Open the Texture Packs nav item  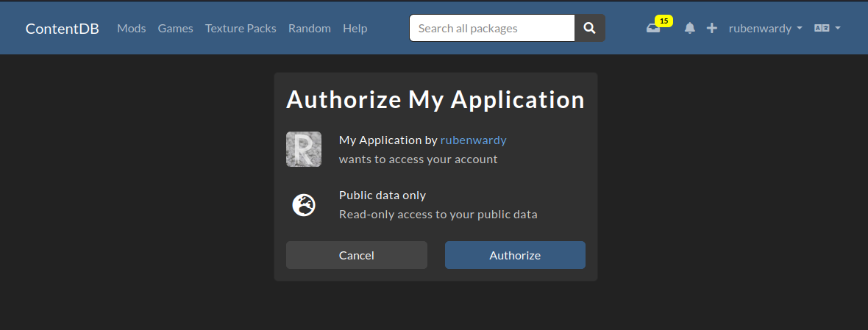click(x=241, y=28)
